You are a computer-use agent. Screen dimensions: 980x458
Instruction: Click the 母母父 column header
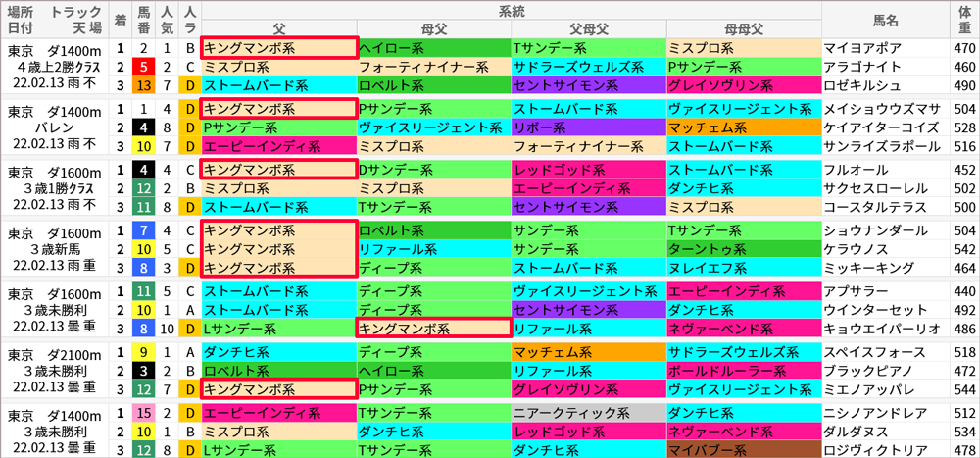(x=743, y=28)
